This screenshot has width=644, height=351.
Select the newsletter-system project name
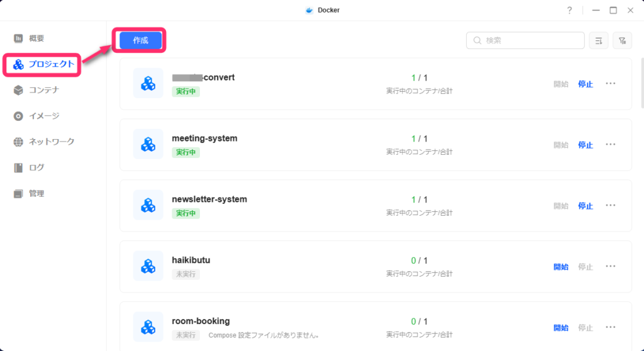209,199
